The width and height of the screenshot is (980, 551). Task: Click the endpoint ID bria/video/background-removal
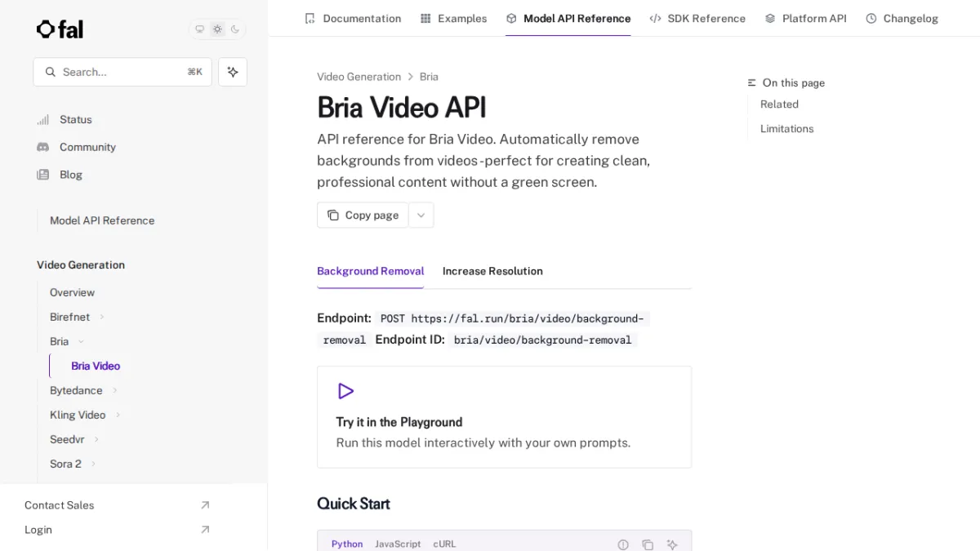tap(543, 340)
